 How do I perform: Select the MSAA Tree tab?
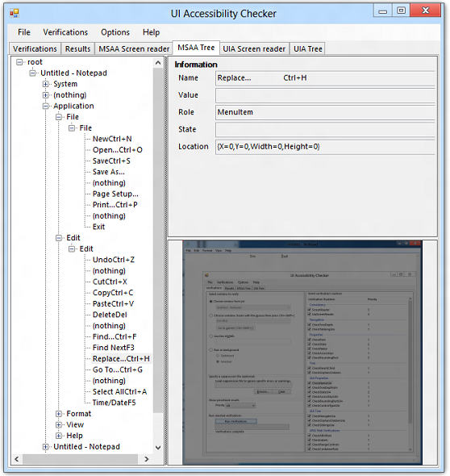(196, 48)
